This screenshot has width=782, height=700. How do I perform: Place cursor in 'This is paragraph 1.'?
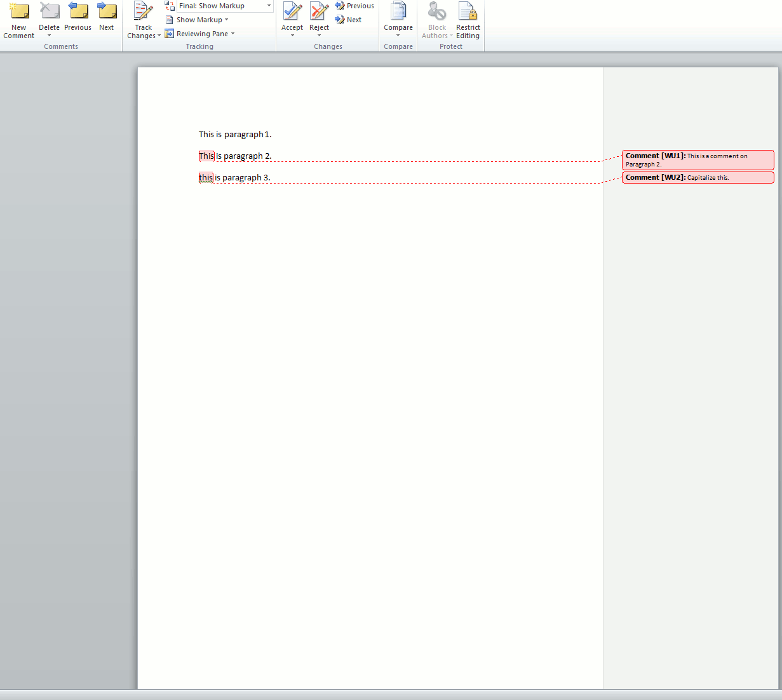235,135
